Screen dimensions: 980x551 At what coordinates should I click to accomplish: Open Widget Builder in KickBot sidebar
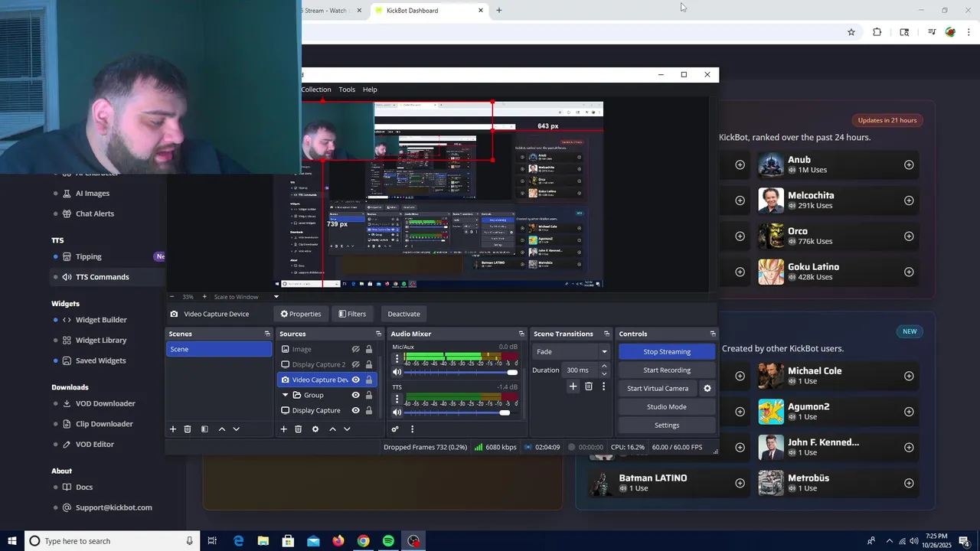101,320
